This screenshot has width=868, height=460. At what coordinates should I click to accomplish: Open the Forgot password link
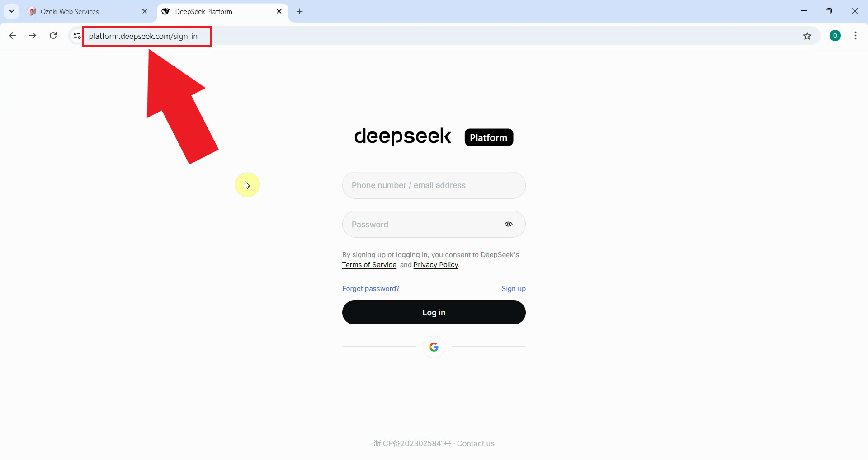(x=370, y=288)
